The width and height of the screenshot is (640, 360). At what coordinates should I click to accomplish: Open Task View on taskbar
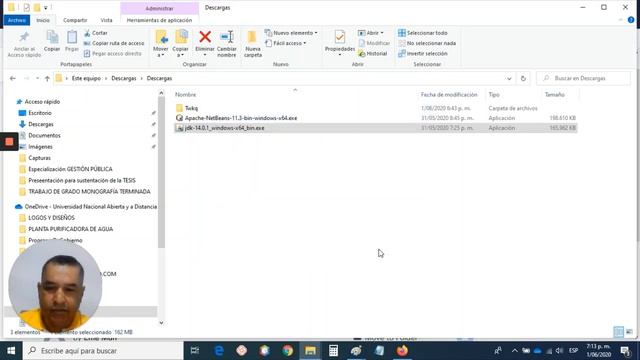click(x=195, y=351)
